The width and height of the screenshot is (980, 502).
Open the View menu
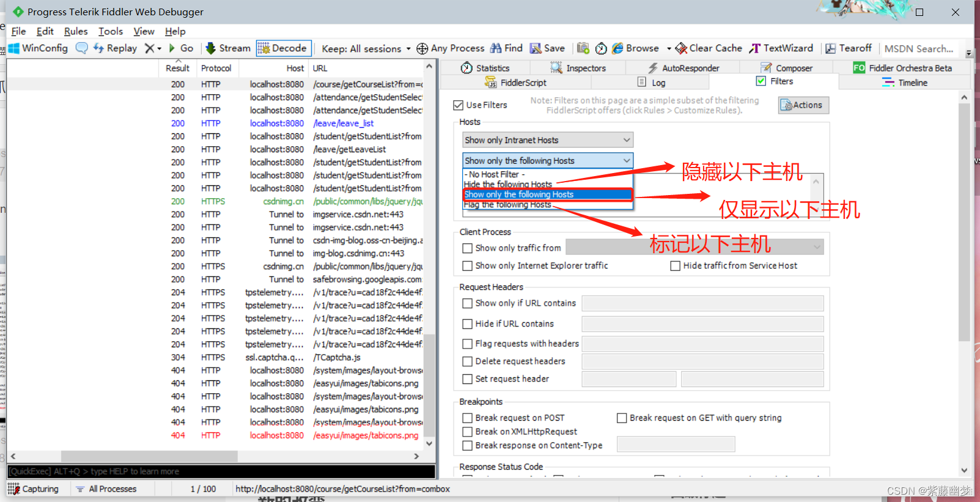[x=144, y=31]
